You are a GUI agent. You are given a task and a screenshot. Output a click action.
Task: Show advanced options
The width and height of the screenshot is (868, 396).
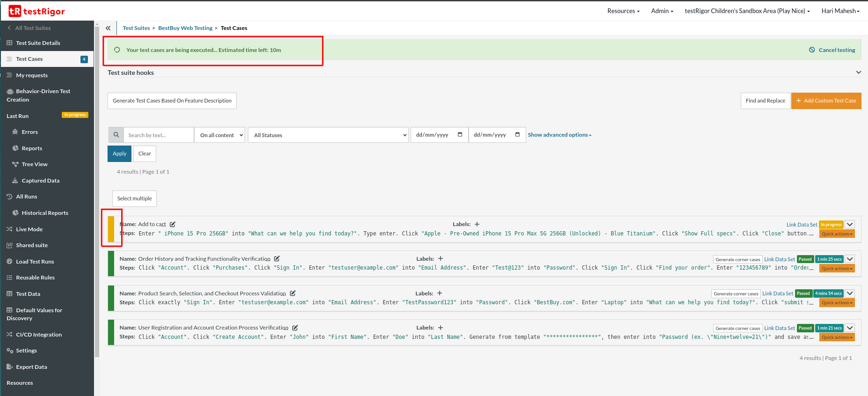click(559, 135)
